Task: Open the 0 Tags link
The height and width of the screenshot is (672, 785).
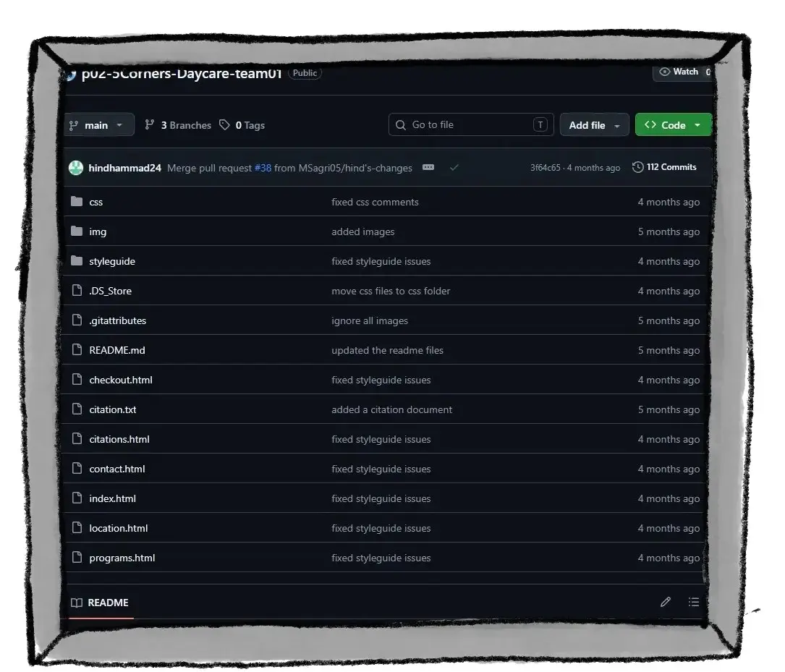Action: (x=242, y=125)
